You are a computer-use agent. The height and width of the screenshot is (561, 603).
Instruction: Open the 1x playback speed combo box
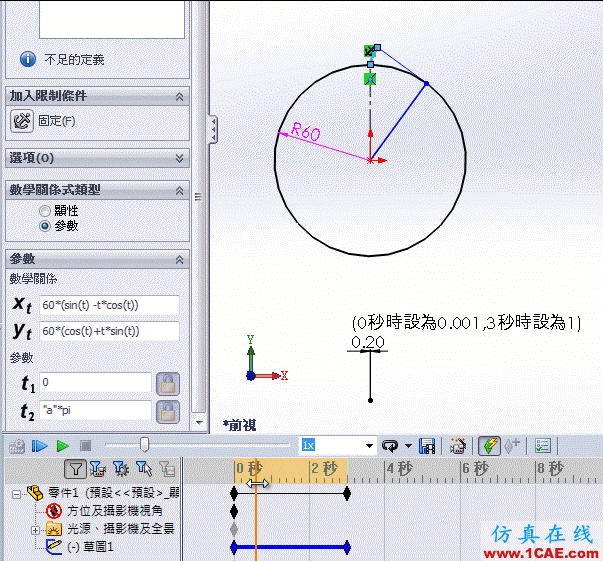pyautogui.click(x=338, y=446)
